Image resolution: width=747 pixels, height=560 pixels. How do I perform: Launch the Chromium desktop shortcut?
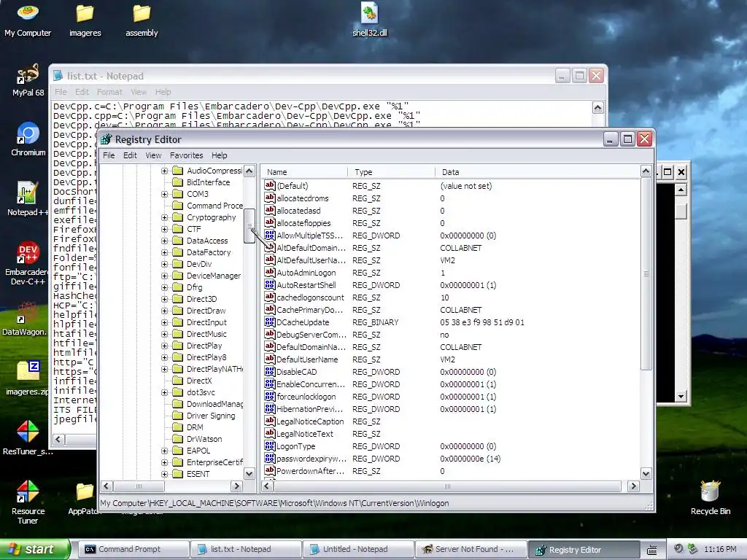tap(28, 139)
